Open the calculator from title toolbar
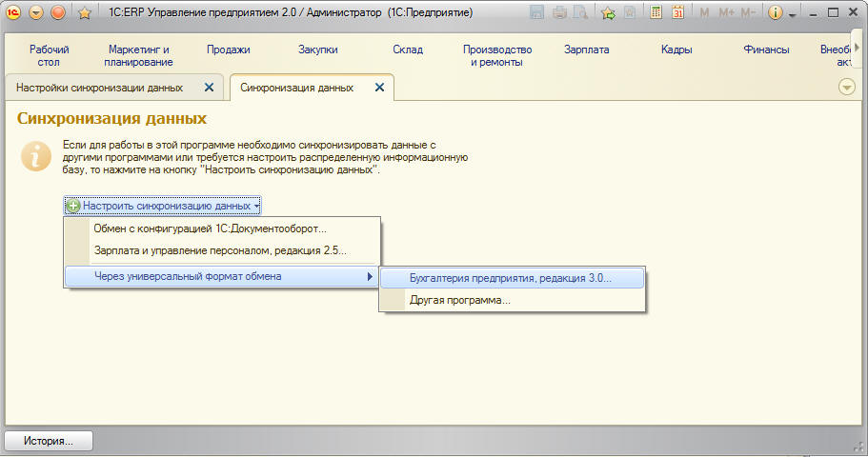The height and width of the screenshot is (457, 868). (x=656, y=12)
